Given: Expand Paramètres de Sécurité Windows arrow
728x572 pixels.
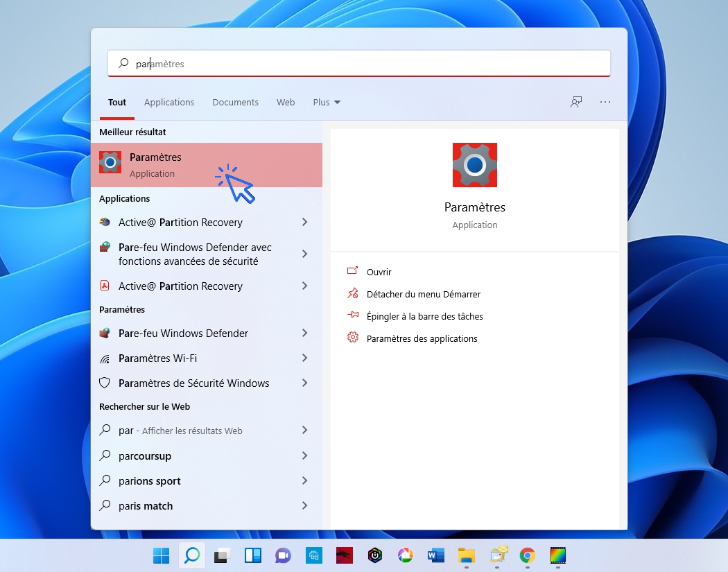Looking at the screenshot, I should 304,383.
